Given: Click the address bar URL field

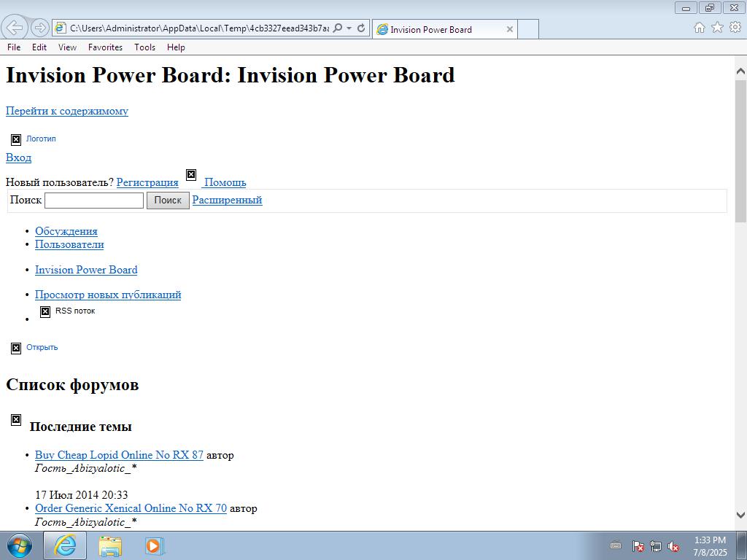Looking at the screenshot, I should click(x=199, y=28).
